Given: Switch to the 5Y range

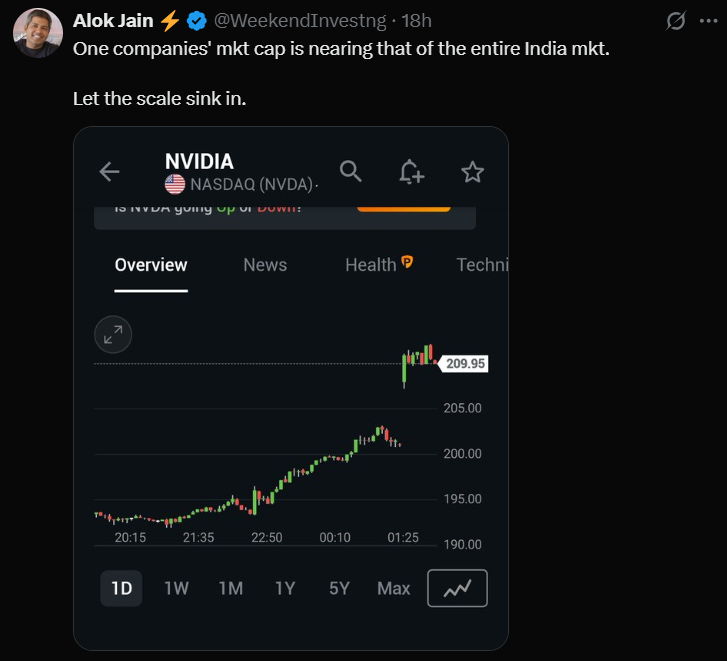Looking at the screenshot, I should pyautogui.click(x=339, y=588).
